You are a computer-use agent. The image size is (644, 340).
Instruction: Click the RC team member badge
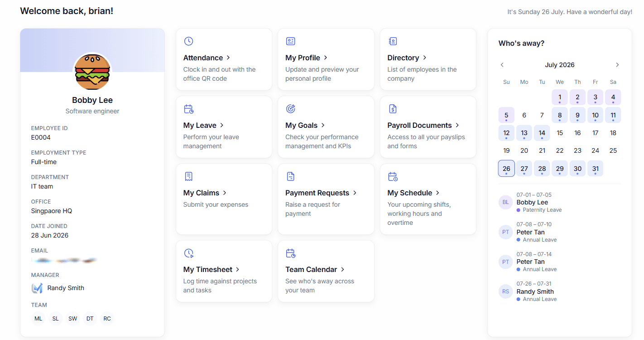click(107, 319)
